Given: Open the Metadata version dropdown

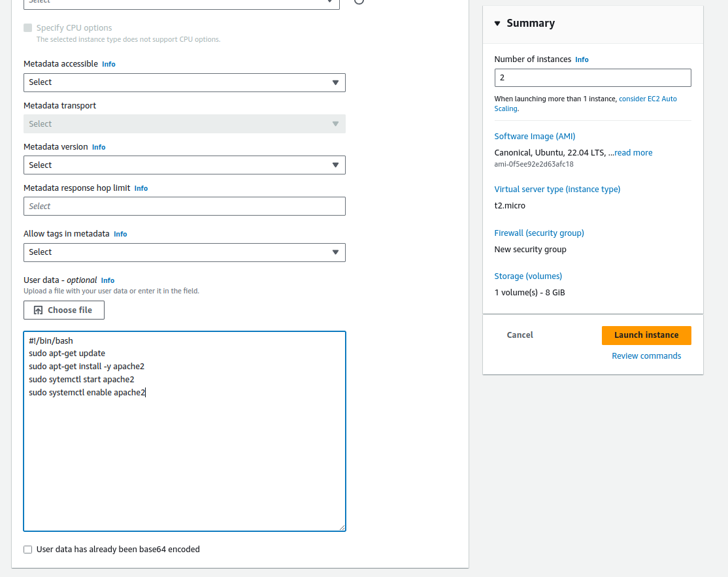Looking at the screenshot, I should click(x=184, y=165).
